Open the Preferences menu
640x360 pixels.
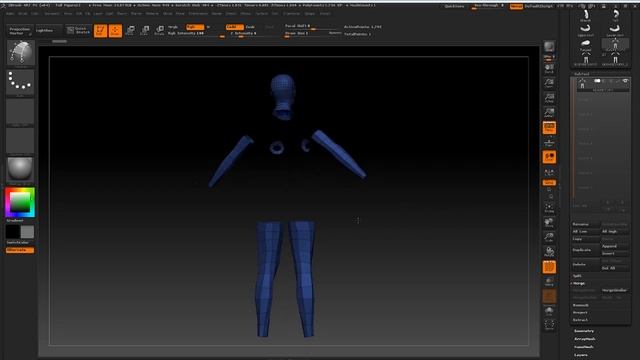point(198,13)
